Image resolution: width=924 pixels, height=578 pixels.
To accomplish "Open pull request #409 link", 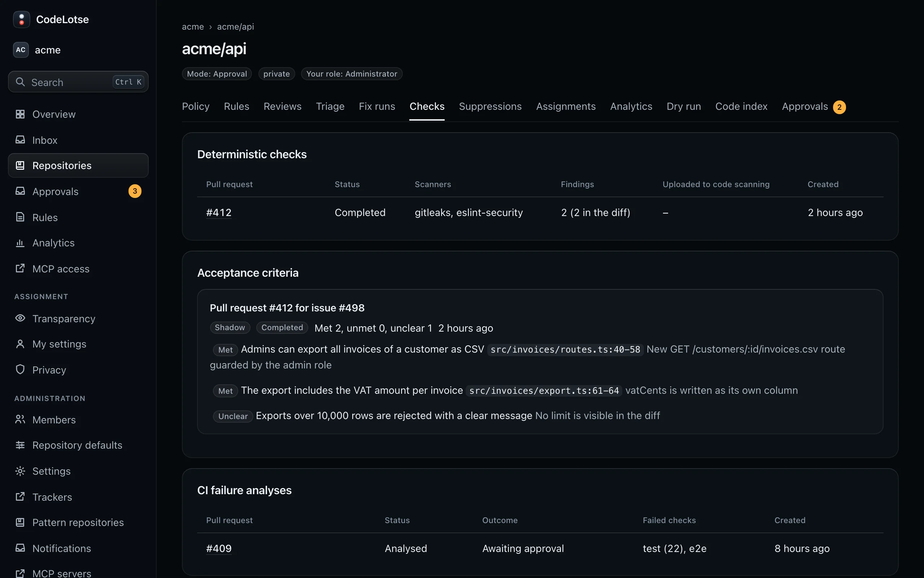I will (x=219, y=549).
